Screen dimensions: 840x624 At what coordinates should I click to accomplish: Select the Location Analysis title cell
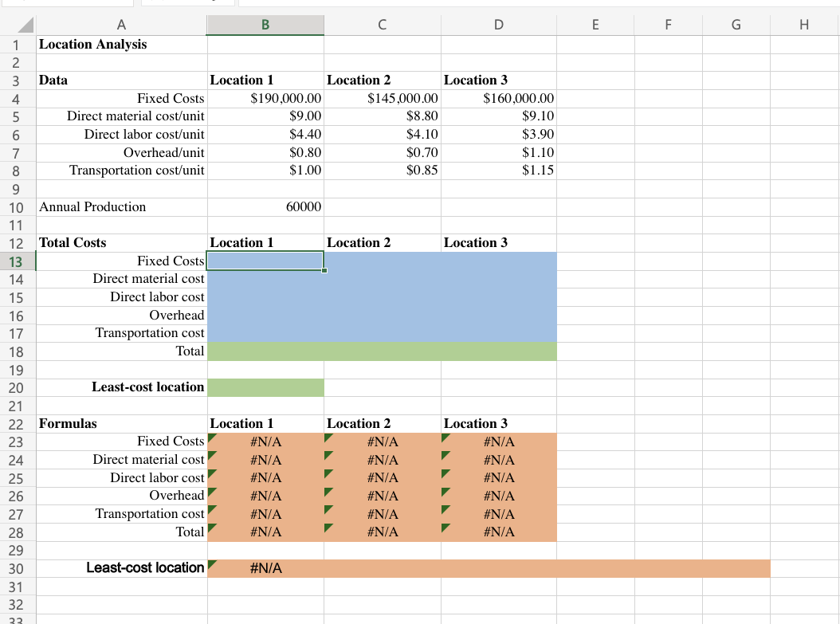(x=121, y=45)
